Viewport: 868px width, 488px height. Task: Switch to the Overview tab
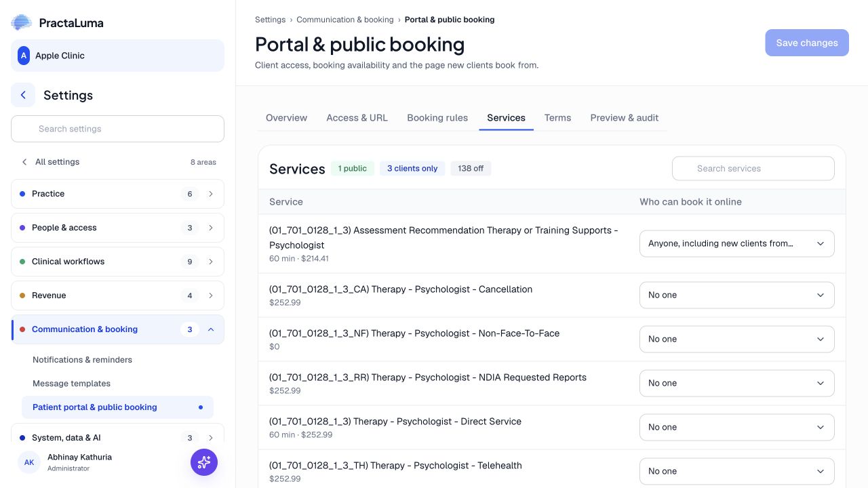pos(286,118)
